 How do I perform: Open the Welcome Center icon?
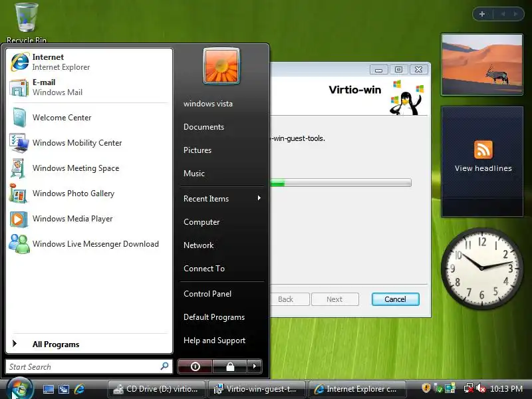(x=19, y=118)
